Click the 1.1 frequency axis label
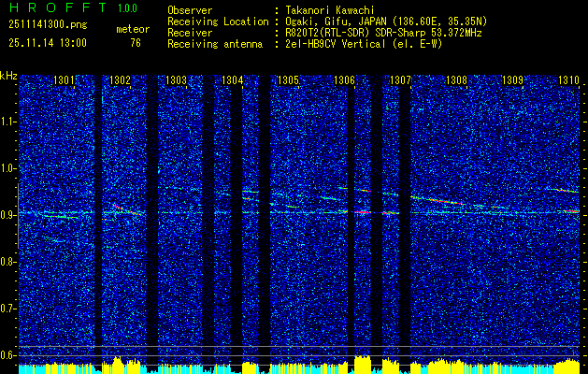 point(8,122)
